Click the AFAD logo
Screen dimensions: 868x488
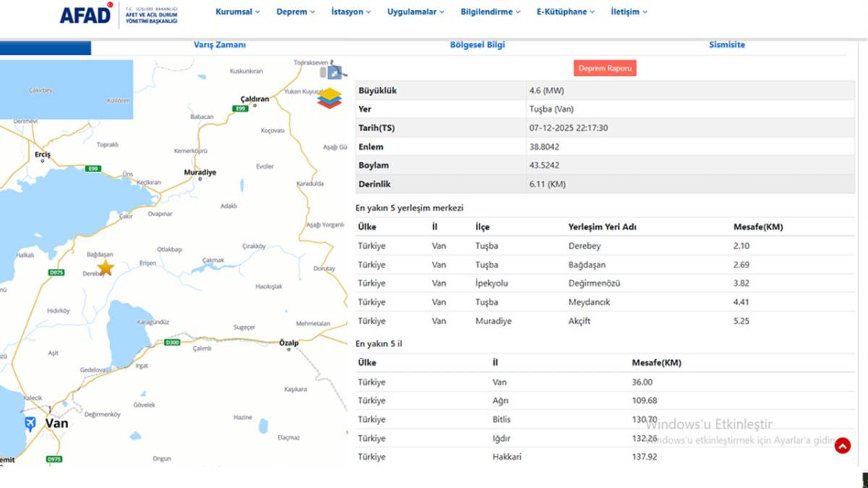86,13
